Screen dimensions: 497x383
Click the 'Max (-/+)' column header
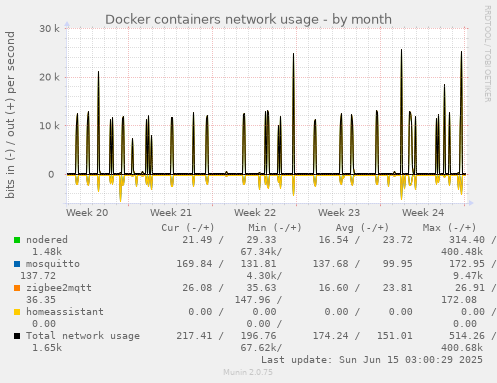coord(449,228)
